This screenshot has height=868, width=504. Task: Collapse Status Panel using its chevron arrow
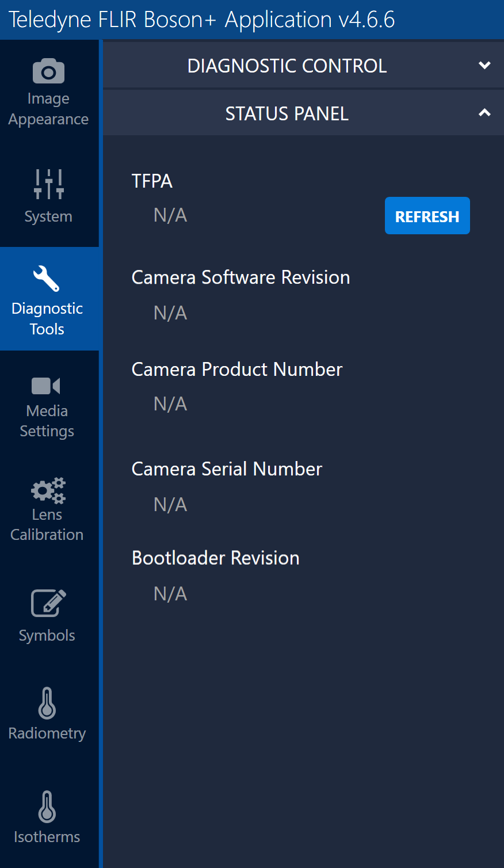[x=484, y=113]
